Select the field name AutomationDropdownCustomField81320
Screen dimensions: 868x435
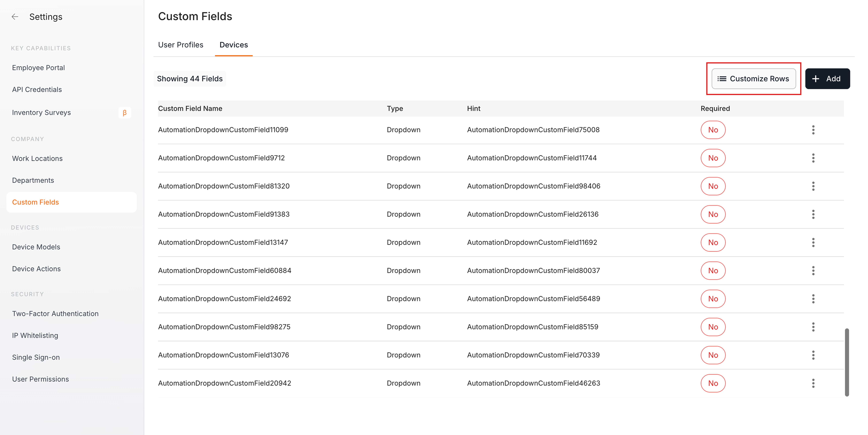[224, 186]
